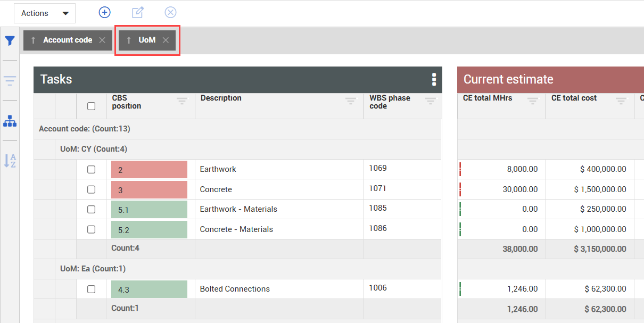
Task: Check the Earthwork row checkbox
Action: click(x=91, y=169)
